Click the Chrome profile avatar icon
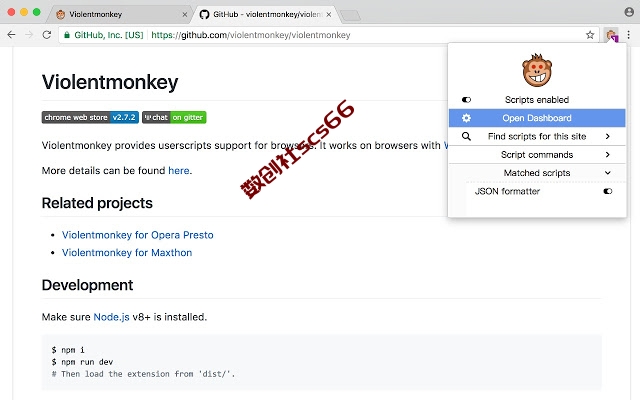 pos(629,12)
